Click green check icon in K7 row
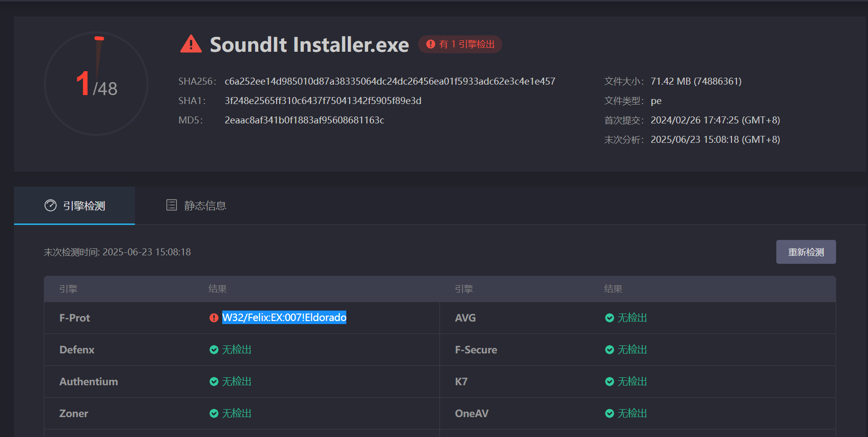Screen dimensions: 868x437 [x=609, y=381]
